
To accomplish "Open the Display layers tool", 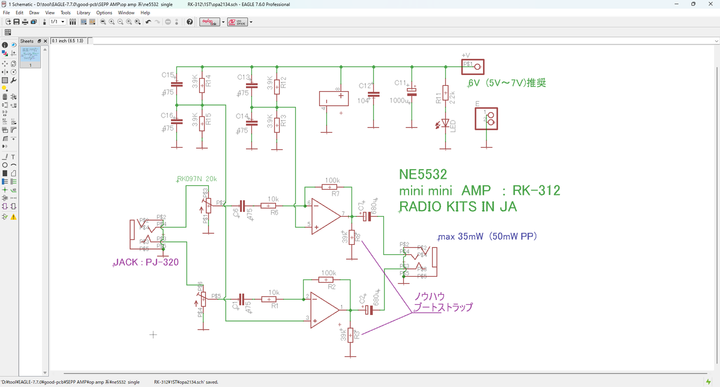I will pos(5,53).
